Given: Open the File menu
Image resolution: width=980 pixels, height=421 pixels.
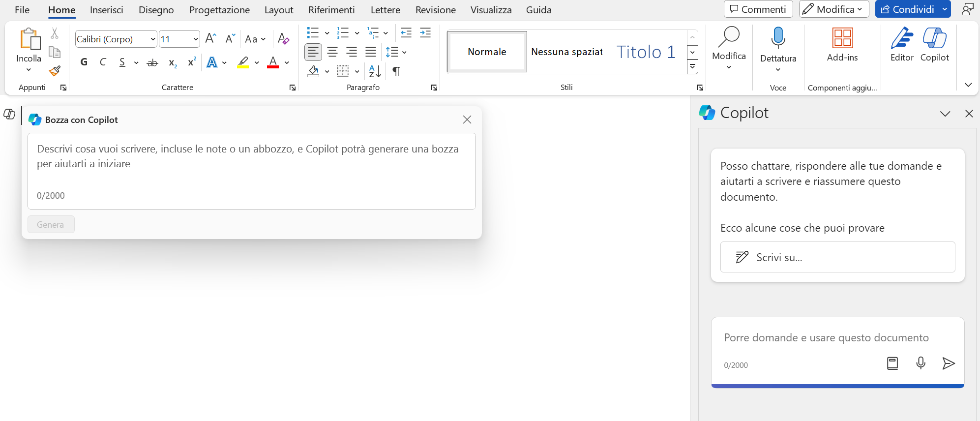Looking at the screenshot, I should (x=22, y=10).
